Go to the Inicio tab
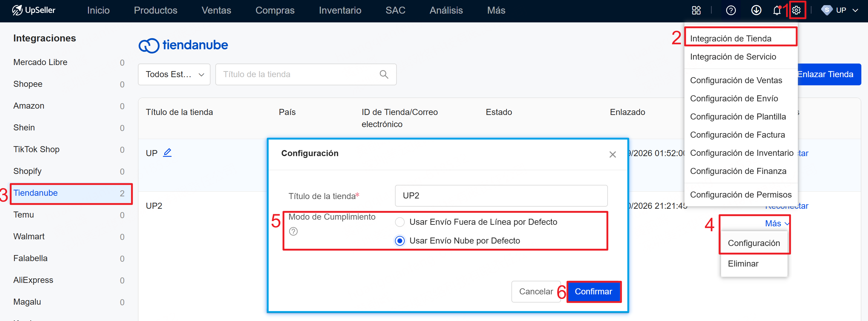Viewport: 868px width, 321px height. (98, 11)
